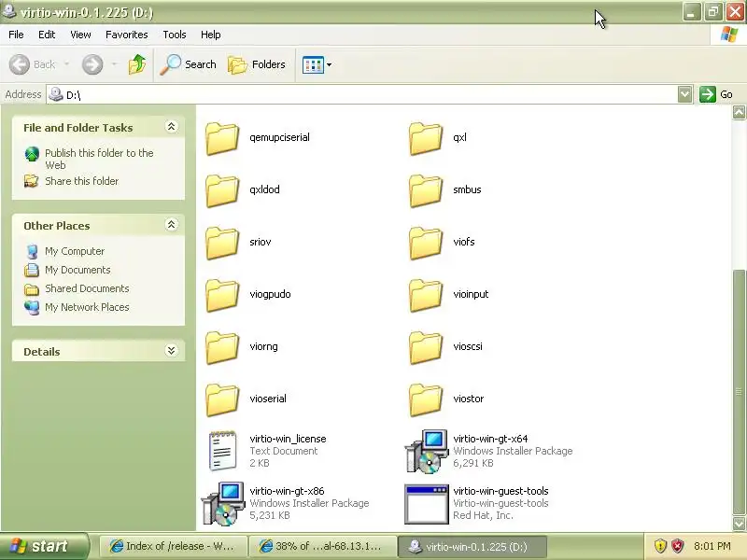Viewport: 747px width, 560px height.
Task: Select the vioserial folder icon
Action: (222, 400)
